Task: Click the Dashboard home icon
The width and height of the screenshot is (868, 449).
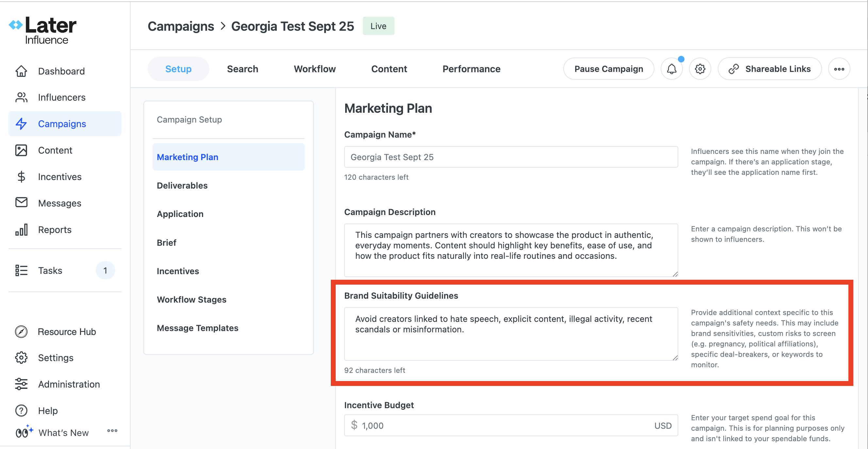Action: [21, 71]
